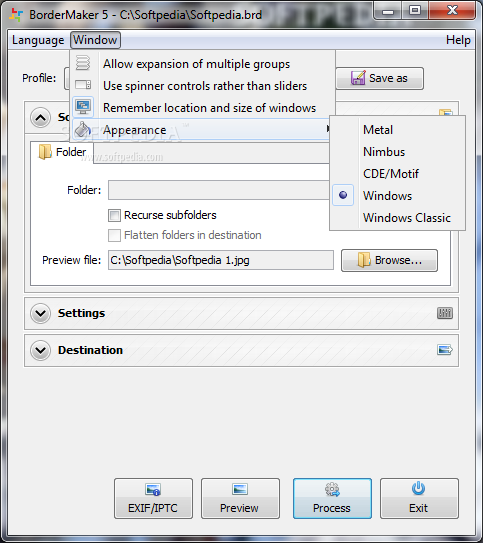The width and height of the screenshot is (483, 543).
Task: Maximize the BorderMaker window
Action: 415,10
